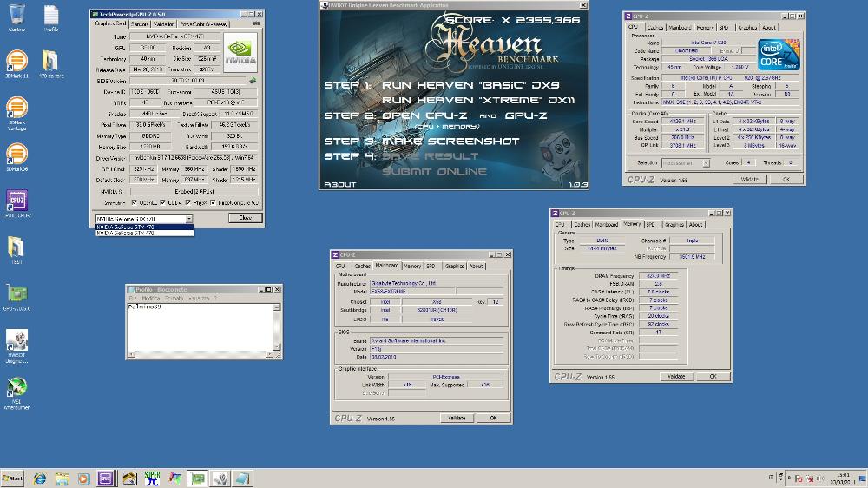The height and width of the screenshot is (488, 868).
Task: Open the Formato menu in Notepad
Action: click(x=174, y=298)
